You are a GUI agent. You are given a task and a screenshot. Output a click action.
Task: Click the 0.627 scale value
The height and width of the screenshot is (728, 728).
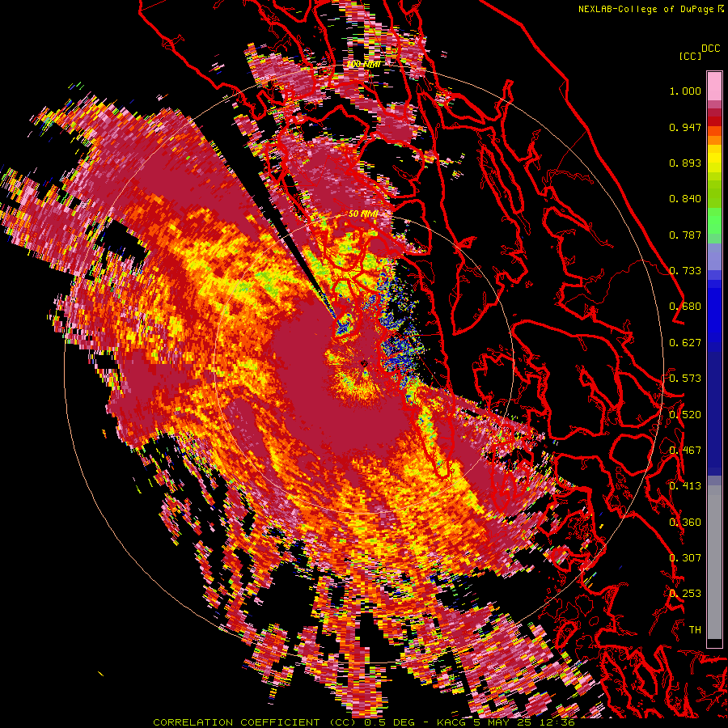click(x=685, y=343)
